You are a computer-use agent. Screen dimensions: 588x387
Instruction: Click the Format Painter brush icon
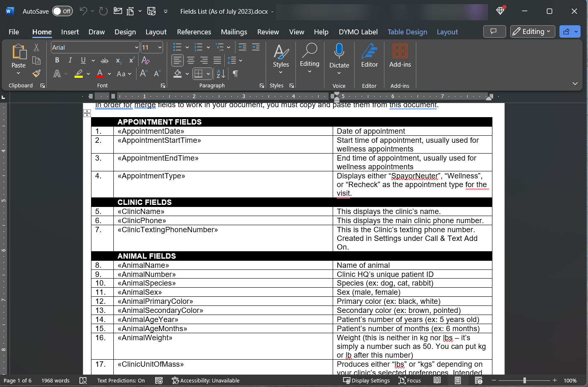pyautogui.click(x=36, y=74)
